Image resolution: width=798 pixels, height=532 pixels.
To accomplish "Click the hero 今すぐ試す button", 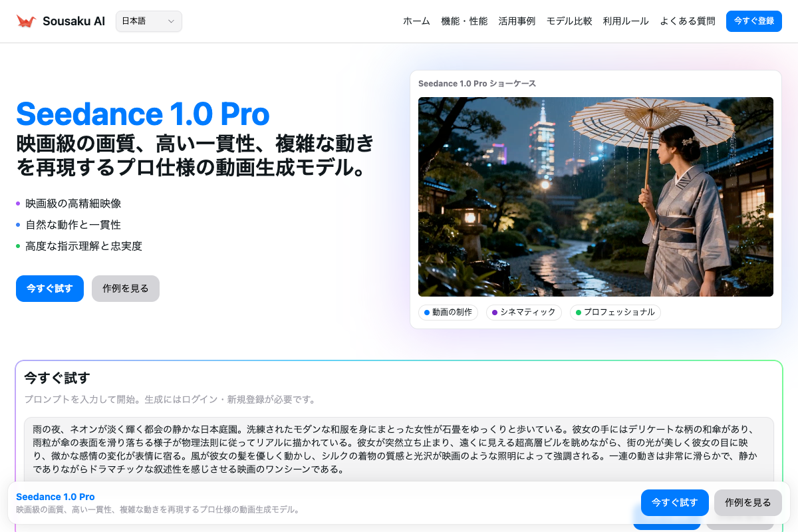I will (x=50, y=289).
